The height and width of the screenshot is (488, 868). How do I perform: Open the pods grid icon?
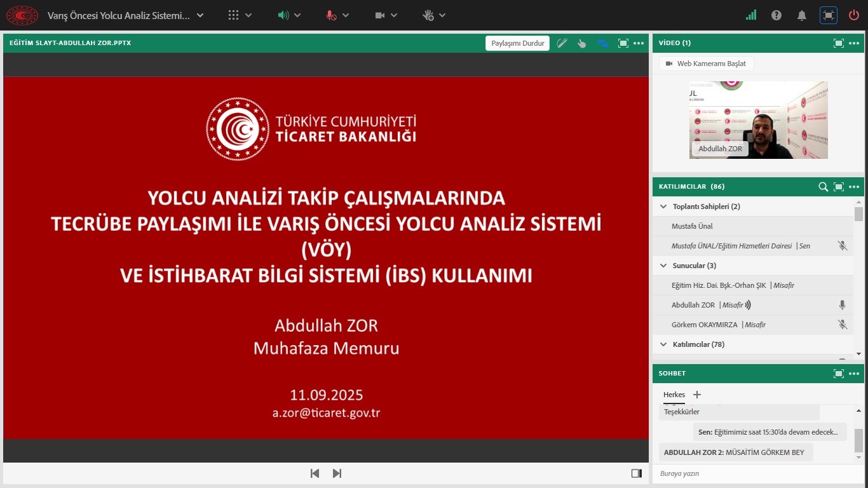click(x=234, y=15)
